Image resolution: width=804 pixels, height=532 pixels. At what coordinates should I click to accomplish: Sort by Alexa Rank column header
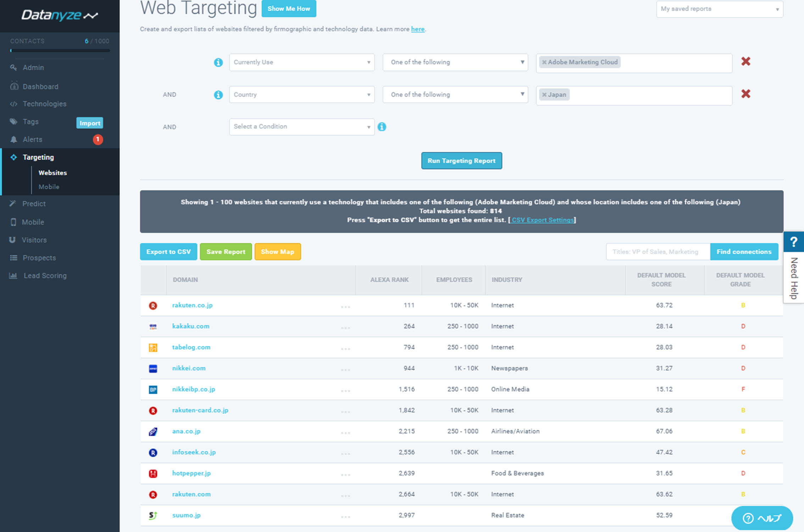[389, 280]
